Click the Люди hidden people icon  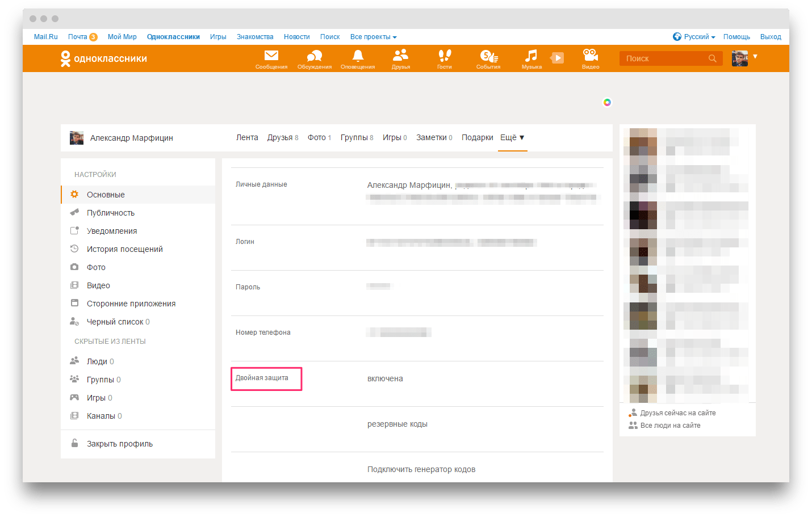pyautogui.click(x=74, y=361)
